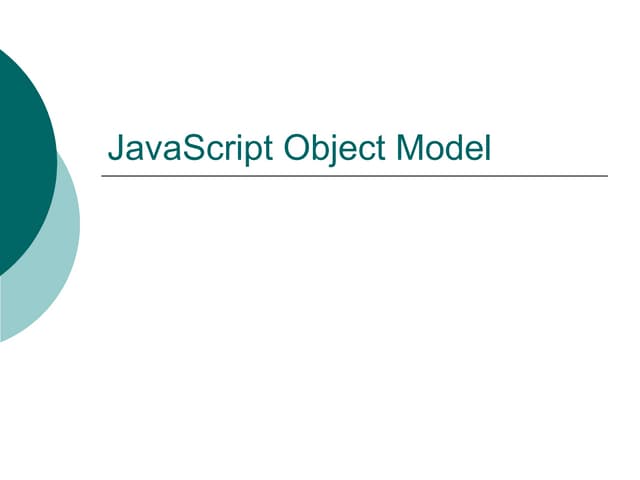Screen dimensions: 640x480
Task: Click the left end of the title underline
Action: pos(104,176)
